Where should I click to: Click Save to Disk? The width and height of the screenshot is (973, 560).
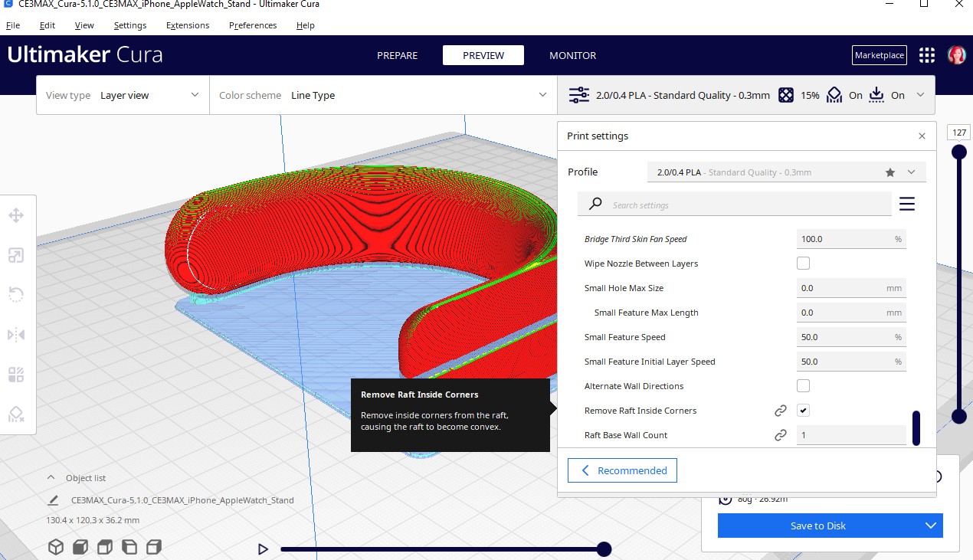tap(817, 526)
